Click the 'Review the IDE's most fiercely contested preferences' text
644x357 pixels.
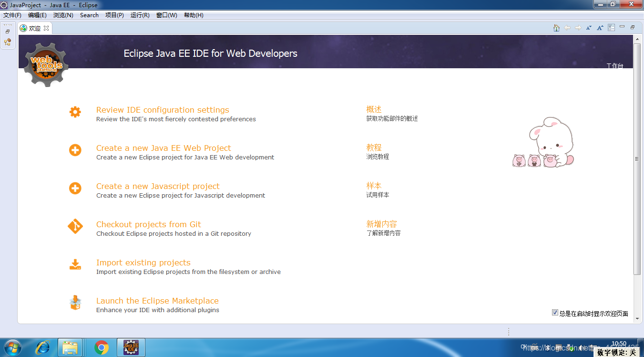click(176, 119)
